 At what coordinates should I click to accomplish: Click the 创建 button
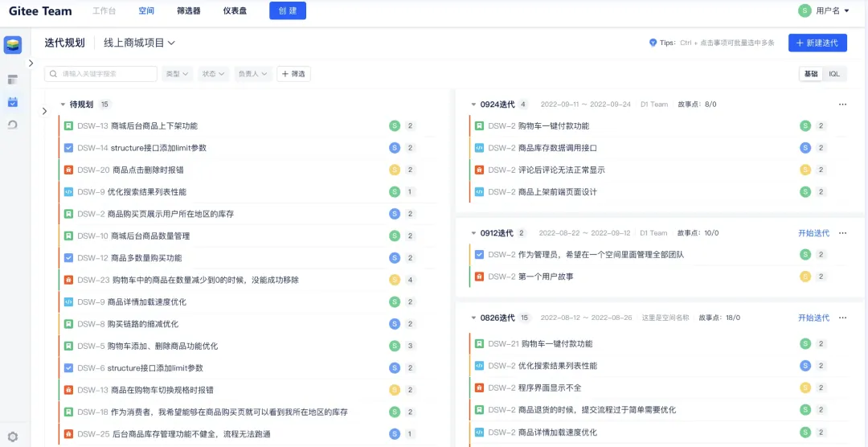coord(288,10)
